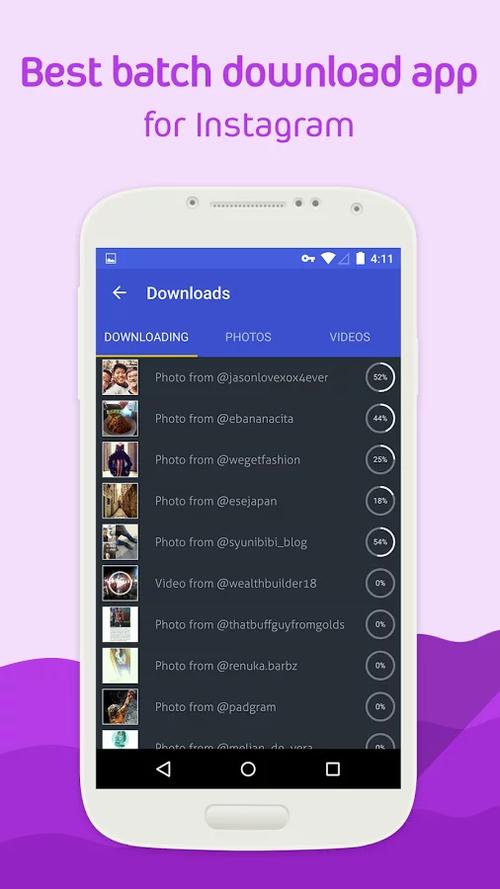Screen dimensions: 500x889
Task: Tap the 0% progress circle for renuka.barbz
Action: coord(380,665)
